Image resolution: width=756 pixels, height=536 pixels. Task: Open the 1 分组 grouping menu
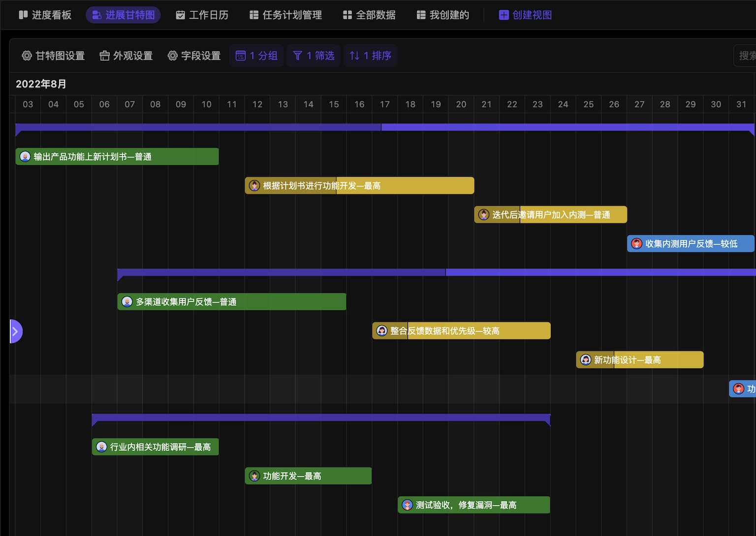(x=256, y=56)
